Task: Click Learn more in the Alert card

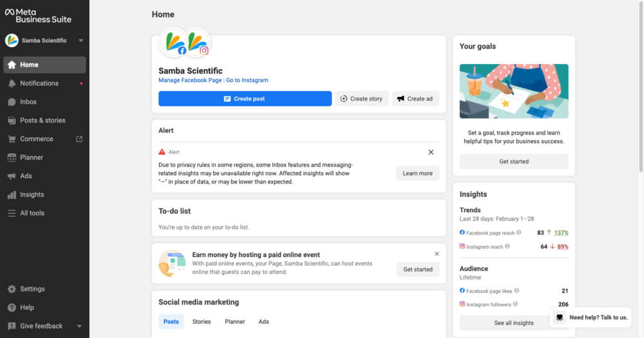Action: pyautogui.click(x=418, y=173)
